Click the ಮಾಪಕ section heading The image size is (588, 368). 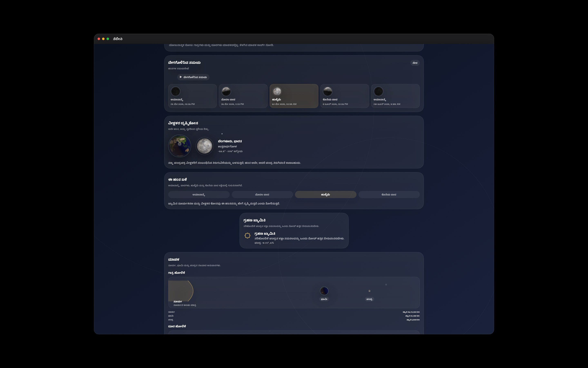[x=174, y=259]
